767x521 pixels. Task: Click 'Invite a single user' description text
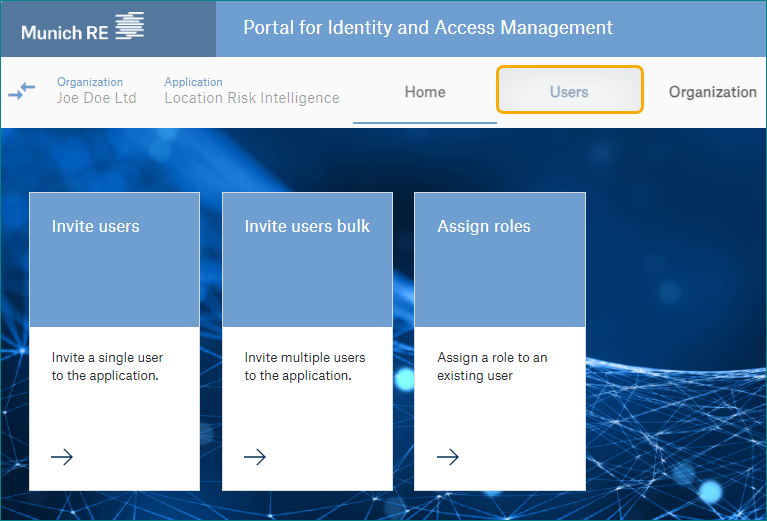[107, 366]
